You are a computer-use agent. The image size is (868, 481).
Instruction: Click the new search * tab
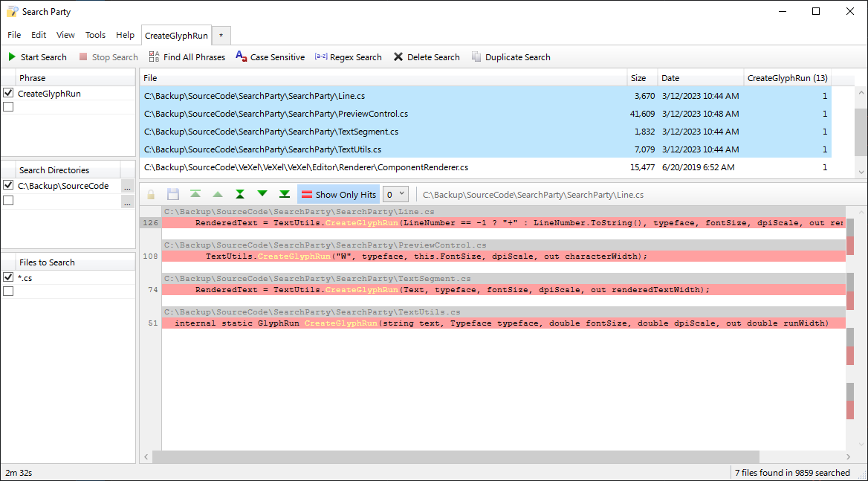221,36
